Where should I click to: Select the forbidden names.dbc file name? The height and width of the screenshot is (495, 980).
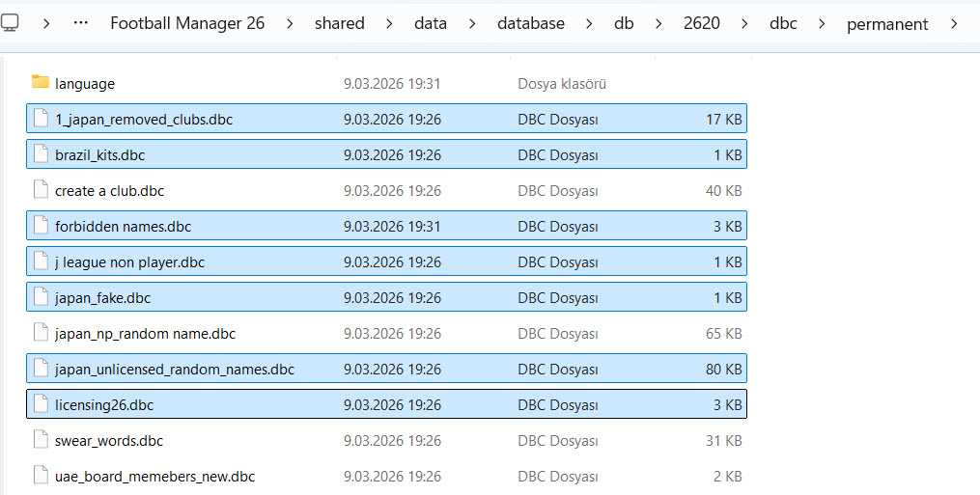pyautogui.click(x=123, y=226)
